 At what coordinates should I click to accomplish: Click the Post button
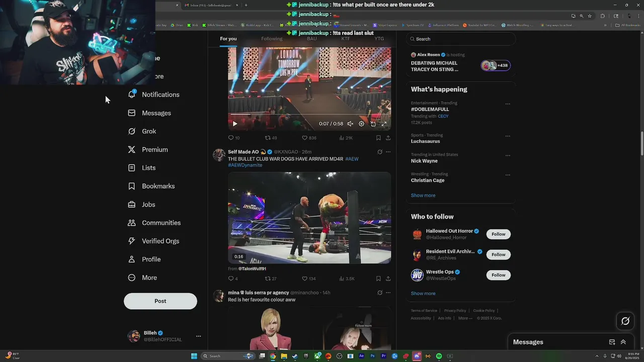[x=160, y=301]
